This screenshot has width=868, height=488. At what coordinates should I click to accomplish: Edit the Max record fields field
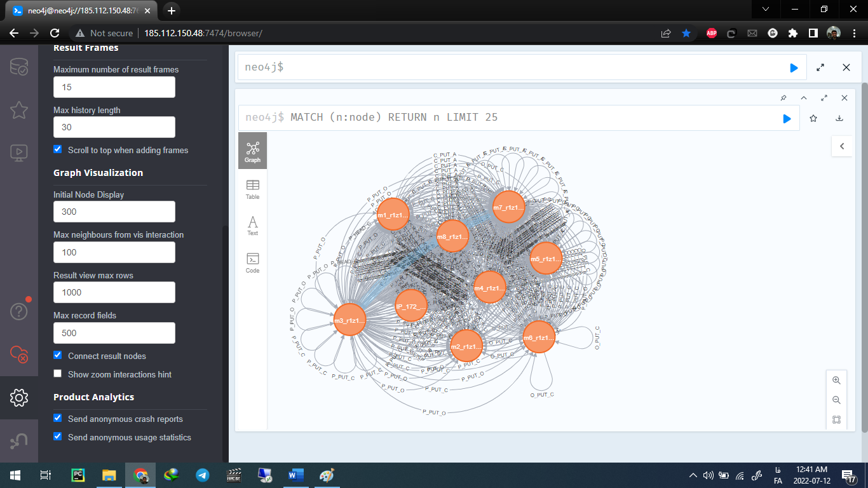pos(114,333)
